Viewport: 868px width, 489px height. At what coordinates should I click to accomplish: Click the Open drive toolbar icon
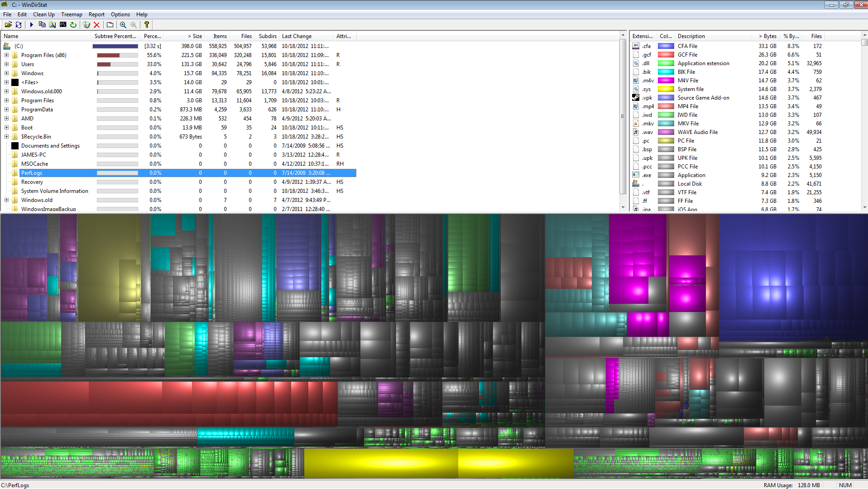[8, 25]
